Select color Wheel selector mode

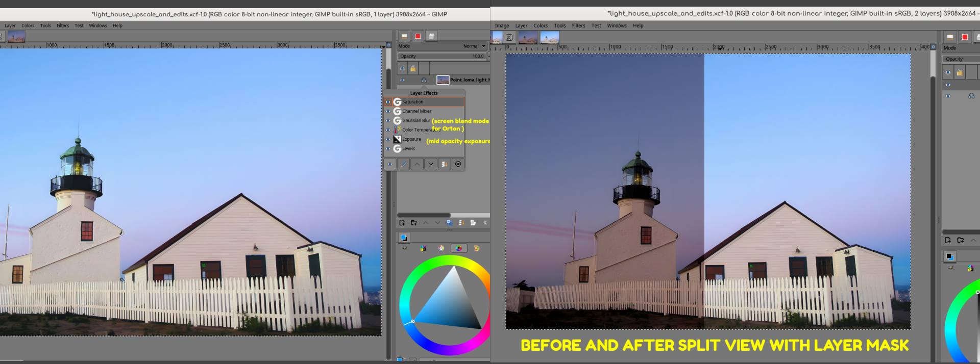[459, 249]
